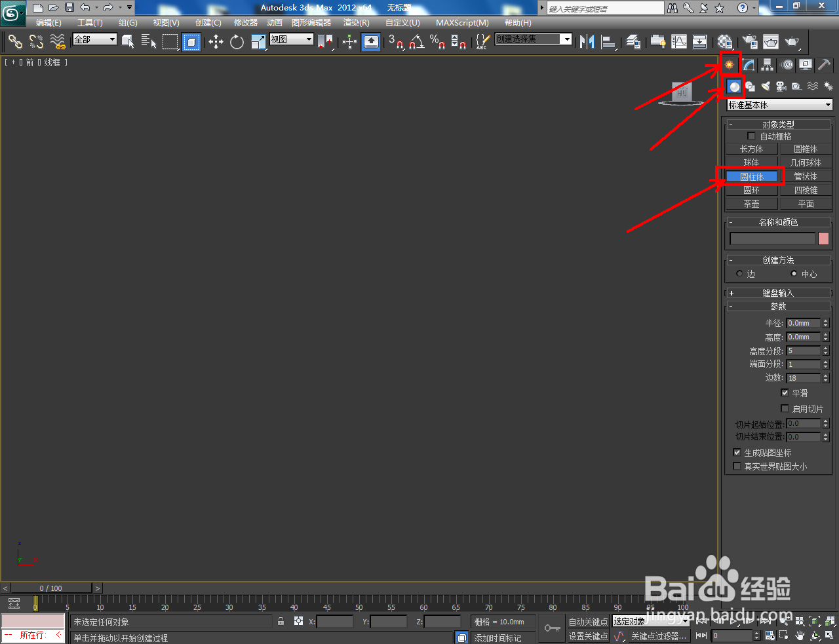Switch to the Hierarchy panel tab
The width and height of the screenshot is (839, 644).
(767, 64)
